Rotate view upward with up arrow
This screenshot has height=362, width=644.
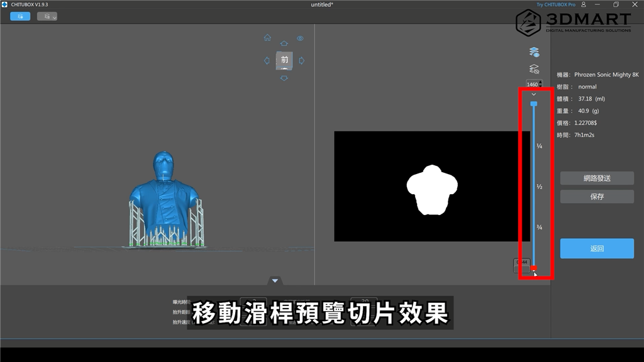(x=284, y=43)
